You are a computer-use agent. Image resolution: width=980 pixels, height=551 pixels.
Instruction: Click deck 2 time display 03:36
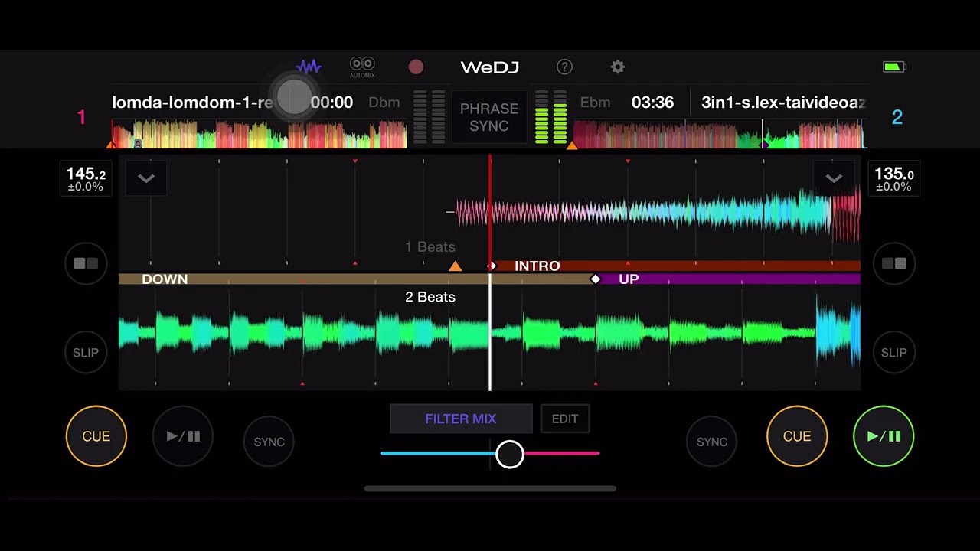[x=652, y=103]
